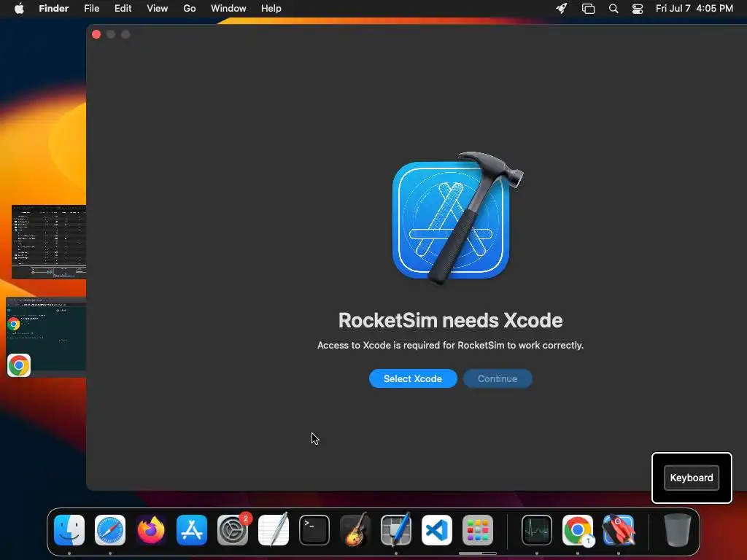Screen dimensions: 747x560
Task: Click the RocketSim rocket menu bar icon
Action: [x=562, y=9]
